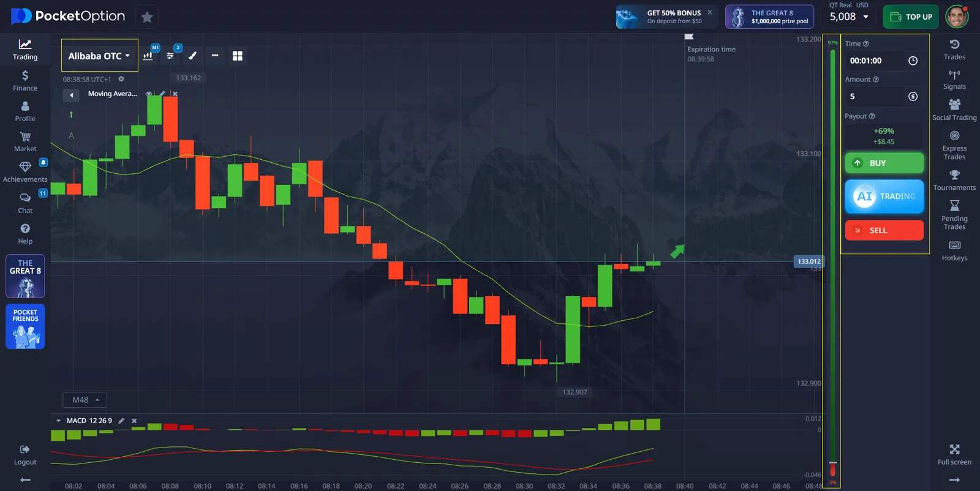The width and height of the screenshot is (980, 491).
Task: Open the chart type candlestick icon
Action: 148,56
